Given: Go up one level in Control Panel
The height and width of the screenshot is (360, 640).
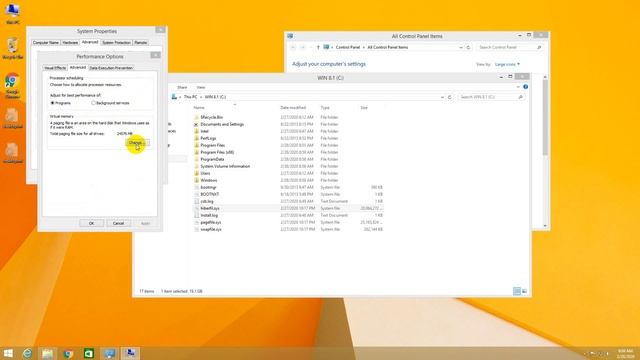Looking at the screenshot, I should (x=318, y=47).
